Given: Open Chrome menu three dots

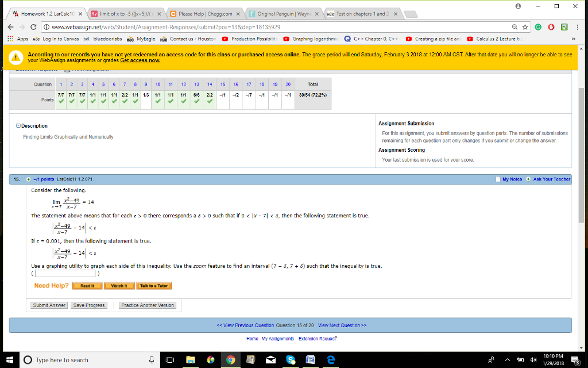Looking at the screenshot, I should [578, 27].
